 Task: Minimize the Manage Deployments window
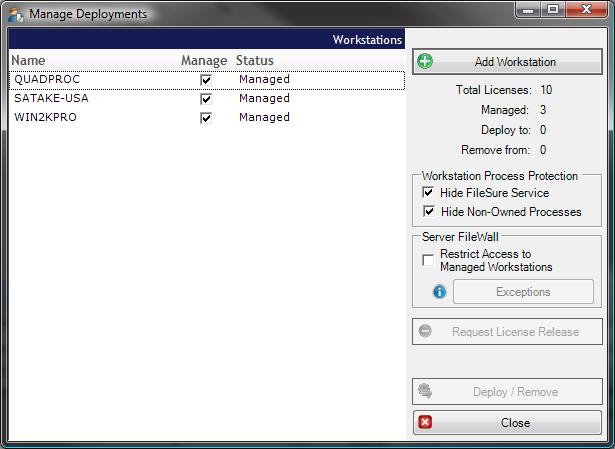pyautogui.click(x=528, y=9)
